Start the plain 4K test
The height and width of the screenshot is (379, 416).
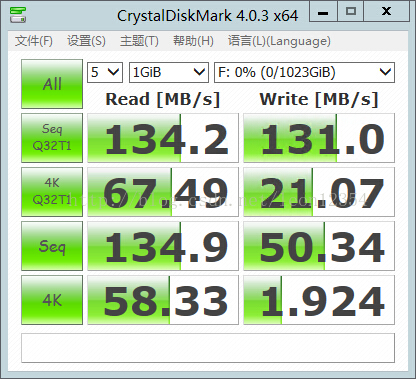click(52, 300)
